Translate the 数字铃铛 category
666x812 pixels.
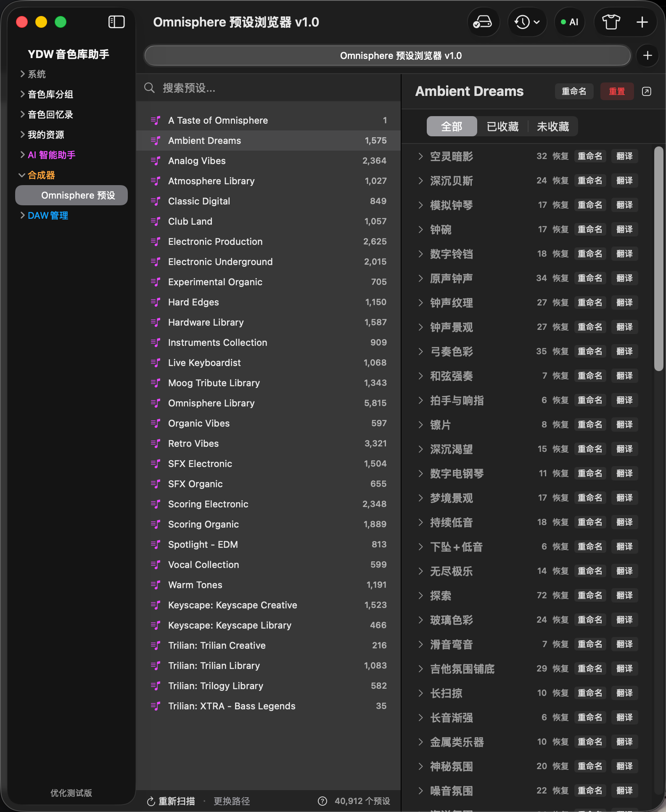[624, 254]
